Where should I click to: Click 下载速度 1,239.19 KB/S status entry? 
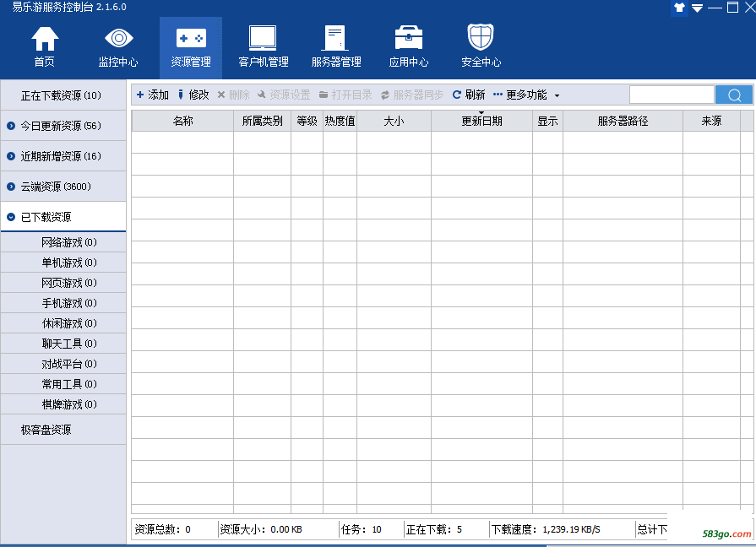(546, 529)
